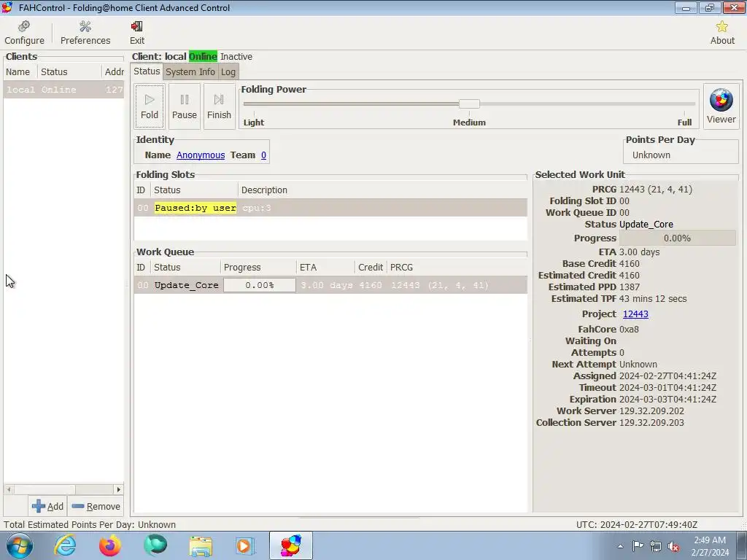Click the Folding Power slider handle
The width and height of the screenshot is (747, 560).
pos(469,104)
